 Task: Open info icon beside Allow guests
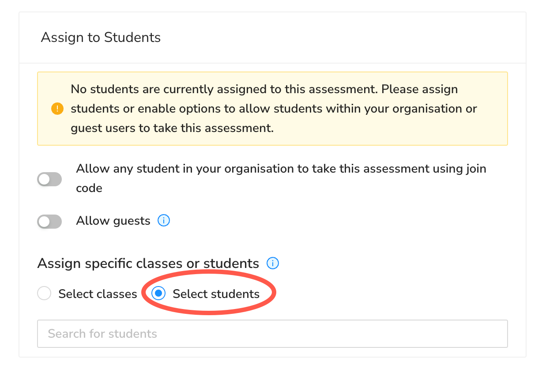(164, 220)
